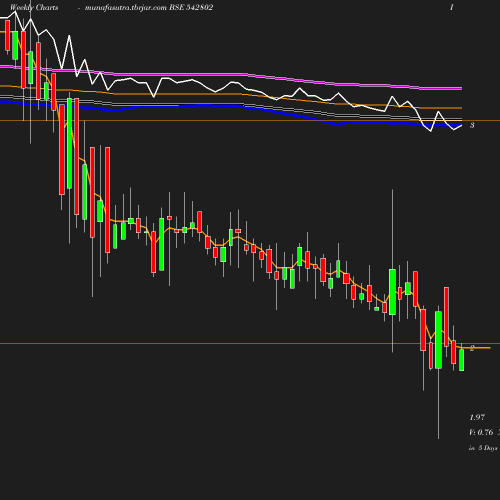Click the '1.97' price value

click(x=477, y=417)
